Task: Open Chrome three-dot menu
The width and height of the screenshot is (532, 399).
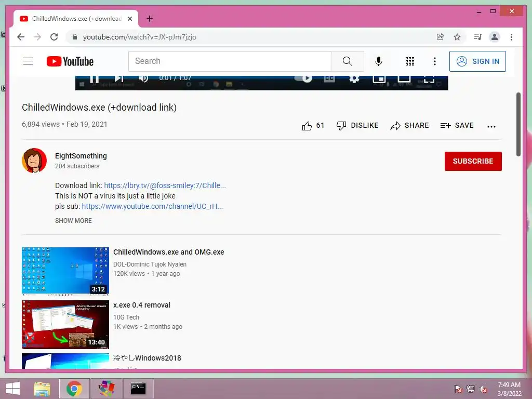Action: pos(511,37)
